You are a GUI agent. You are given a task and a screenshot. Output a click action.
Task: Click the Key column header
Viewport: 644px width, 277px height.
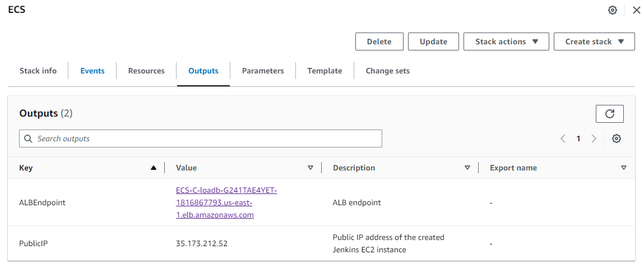point(26,168)
